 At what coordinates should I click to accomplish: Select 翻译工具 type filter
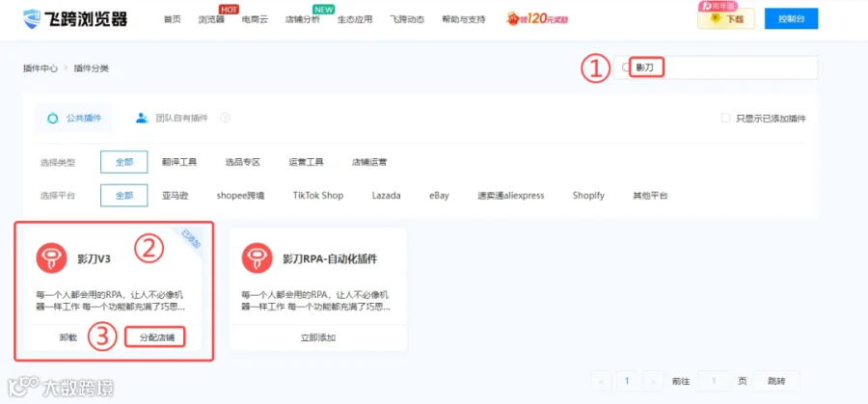[x=179, y=162]
